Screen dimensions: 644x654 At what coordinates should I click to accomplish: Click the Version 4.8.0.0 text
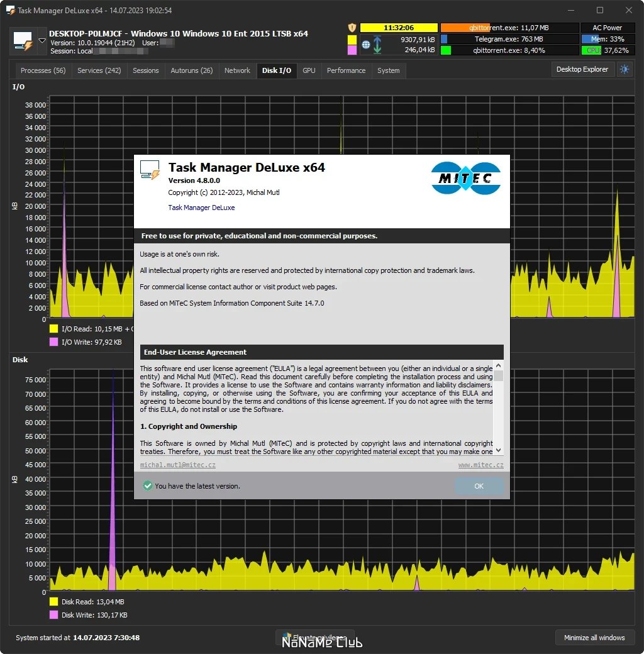pyautogui.click(x=194, y=180)
